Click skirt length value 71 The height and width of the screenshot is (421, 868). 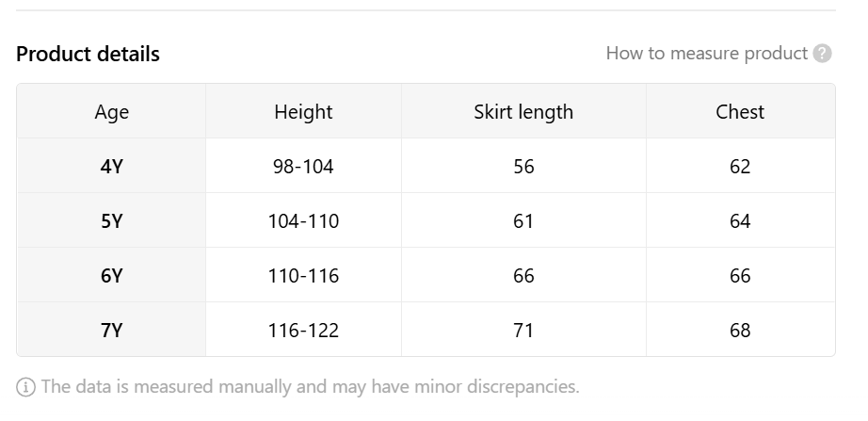click(x=523, y=331)
